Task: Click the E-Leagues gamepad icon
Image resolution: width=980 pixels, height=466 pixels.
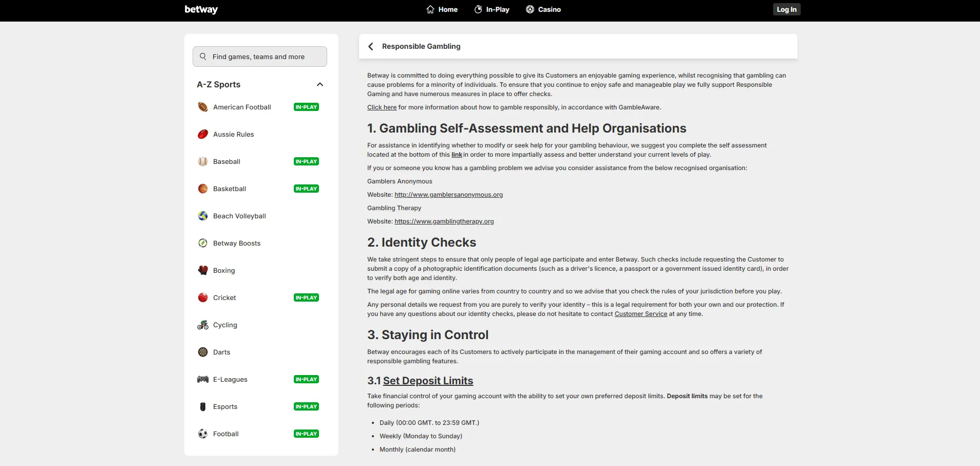Action: point(203,379)
